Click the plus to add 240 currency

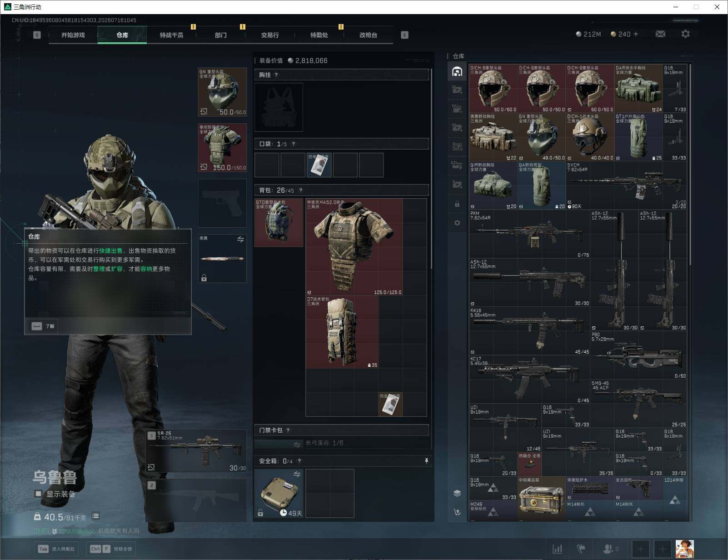tap(635, 34)
